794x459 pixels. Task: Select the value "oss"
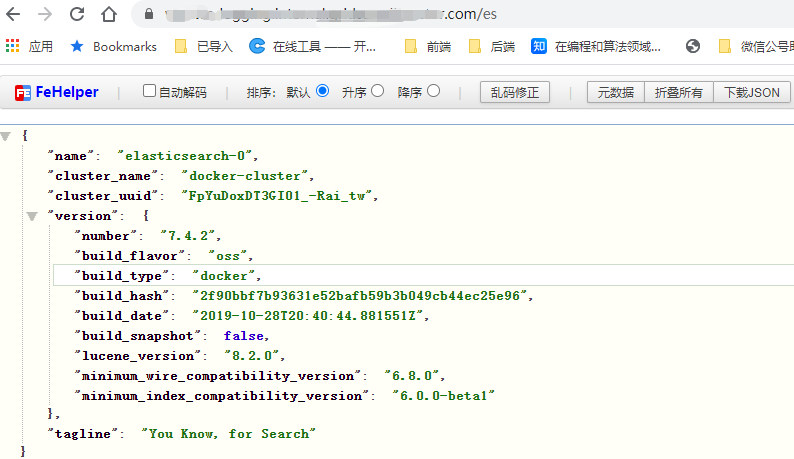[227, 255]
